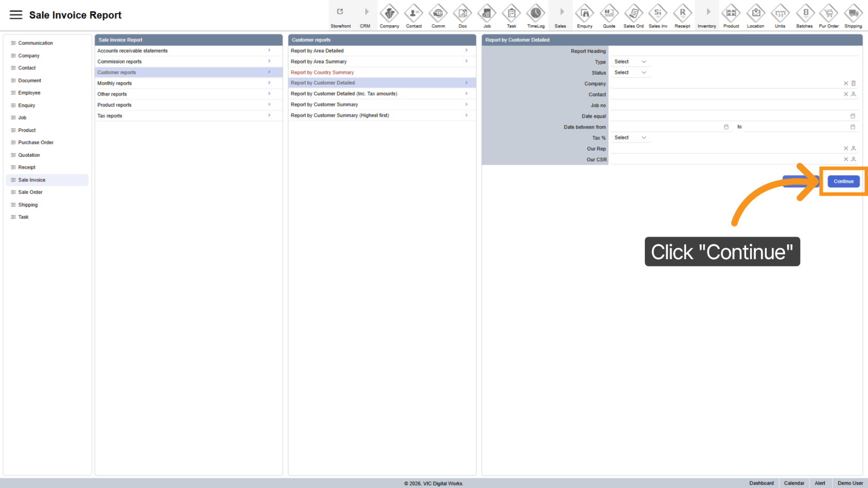868x488 pixels.
Task: Open the Type dropdown
Action: (x=630, y=62)
